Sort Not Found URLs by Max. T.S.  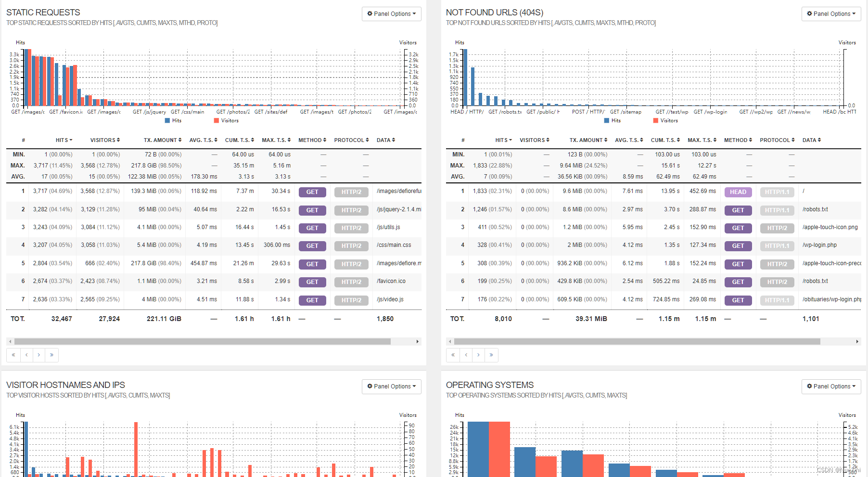point(702,140)
